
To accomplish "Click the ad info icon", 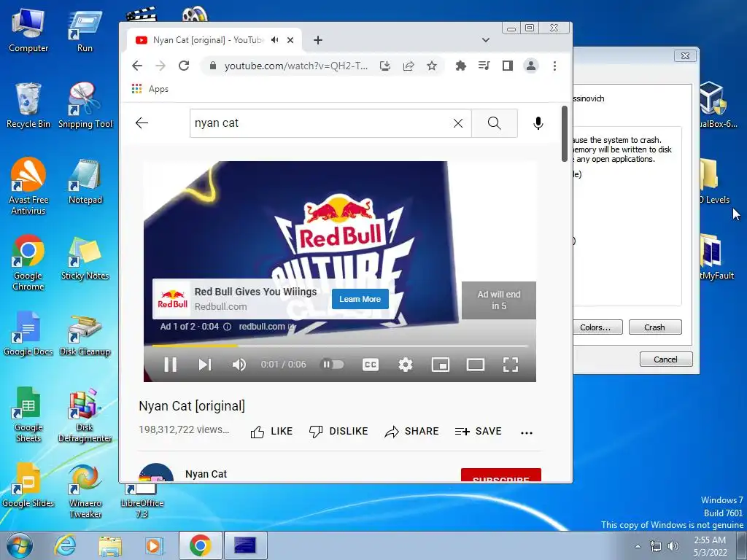I will pos(228,327).
